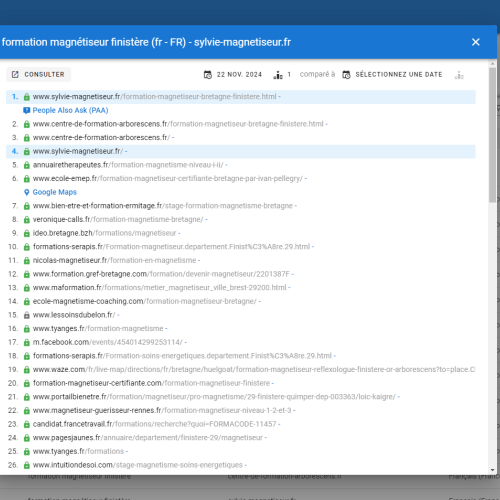Open the 22 Nov. 2024 calendar icon
Screen dimensions: 500x500
208,75
